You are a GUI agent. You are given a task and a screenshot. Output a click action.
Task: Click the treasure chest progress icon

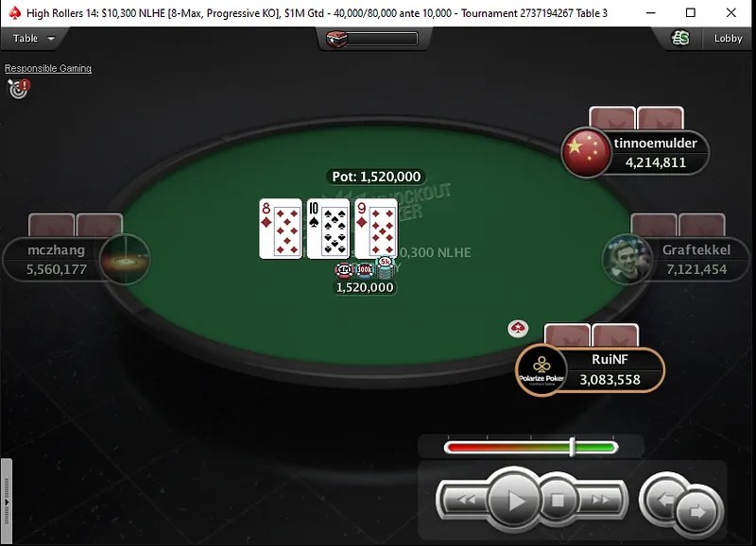(336, 39)
